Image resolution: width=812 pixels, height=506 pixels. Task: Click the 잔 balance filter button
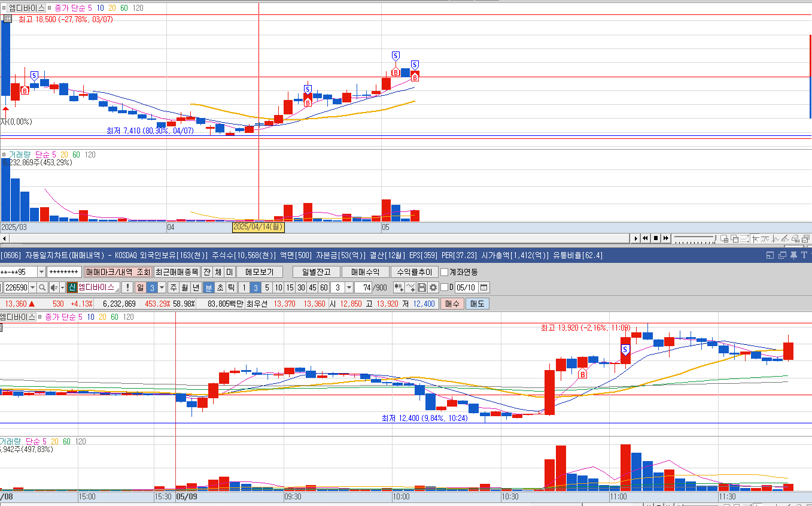tap(206, 272)
